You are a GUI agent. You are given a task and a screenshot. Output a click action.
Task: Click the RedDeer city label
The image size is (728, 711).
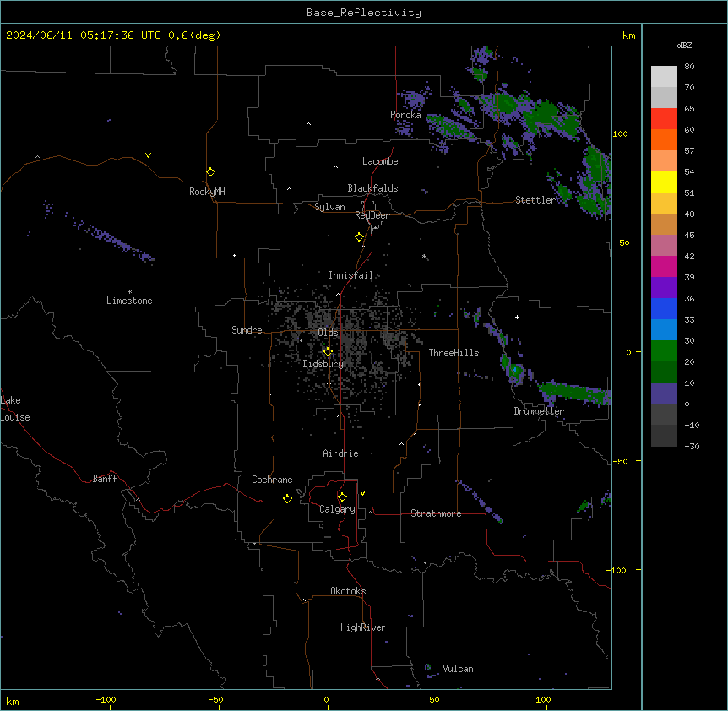[372, 215]
